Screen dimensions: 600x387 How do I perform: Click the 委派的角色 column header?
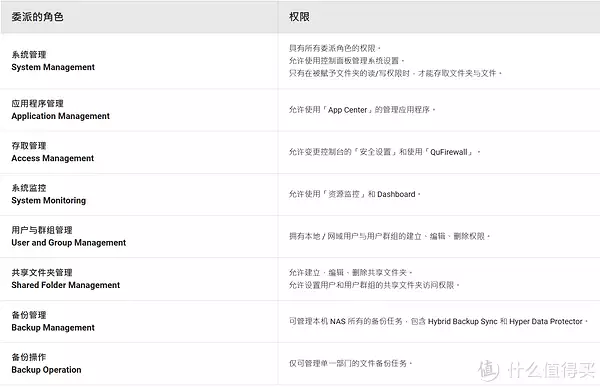[37, 17]
